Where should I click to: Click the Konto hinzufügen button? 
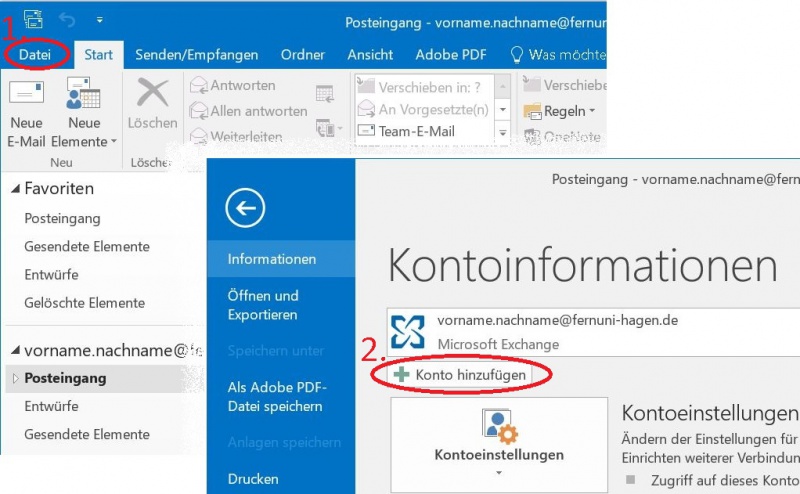[460, 375]
